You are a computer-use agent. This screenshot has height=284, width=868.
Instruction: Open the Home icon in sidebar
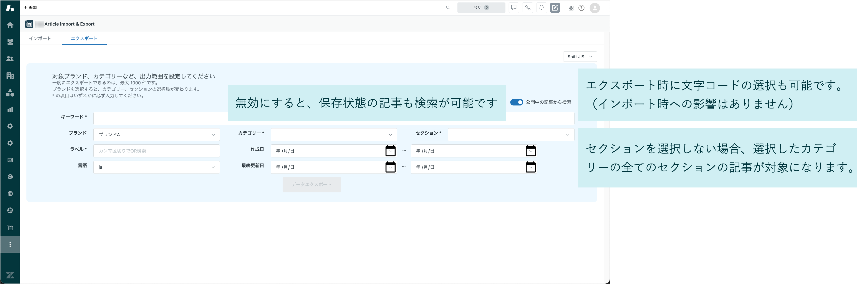tap(10, 25)
